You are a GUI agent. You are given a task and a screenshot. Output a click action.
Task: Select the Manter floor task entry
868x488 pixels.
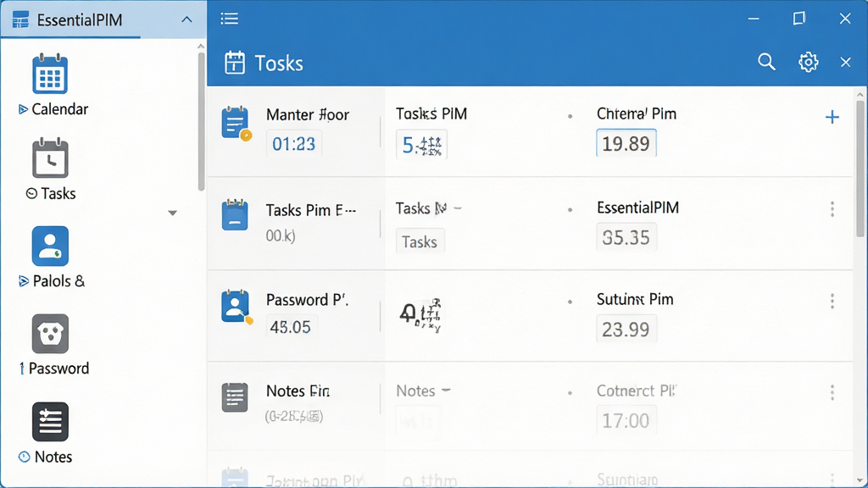tap(307, 114)
